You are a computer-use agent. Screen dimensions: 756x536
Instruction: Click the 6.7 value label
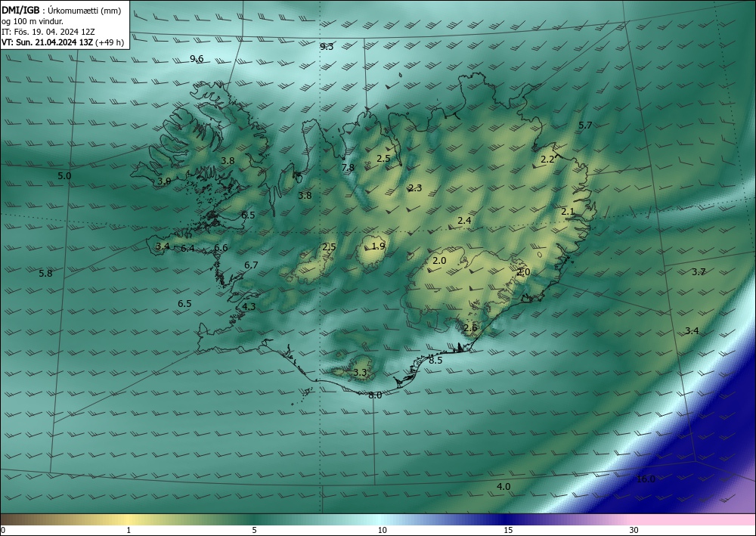pos(251,265)
